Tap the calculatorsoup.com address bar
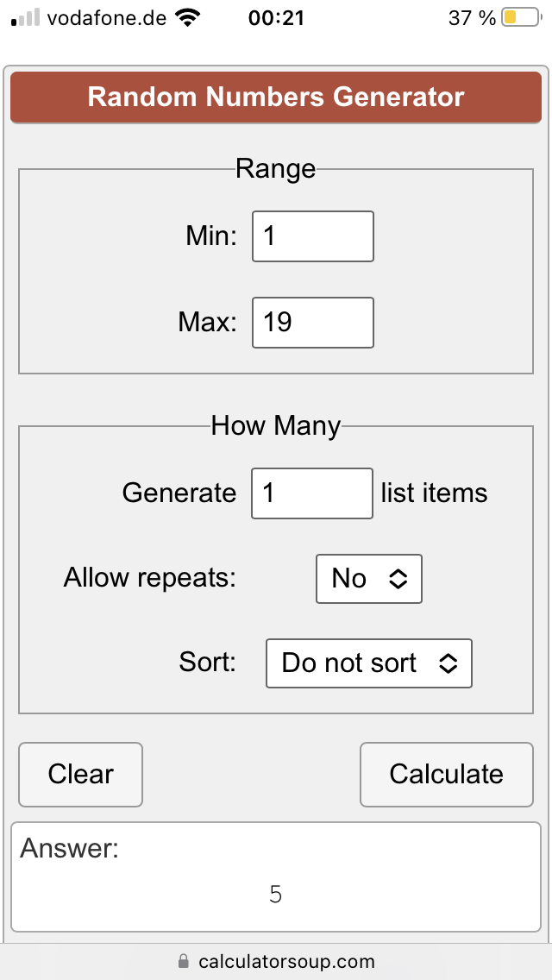Viewport: 552px width, 980px height. click(x=276, y=961)
